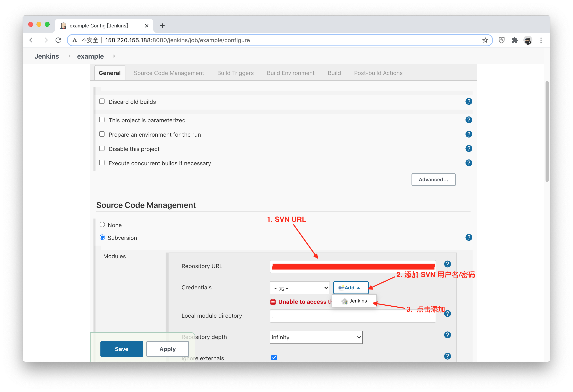Expand Jenkins breadcrumb arrow

click(x=69, y=56)
